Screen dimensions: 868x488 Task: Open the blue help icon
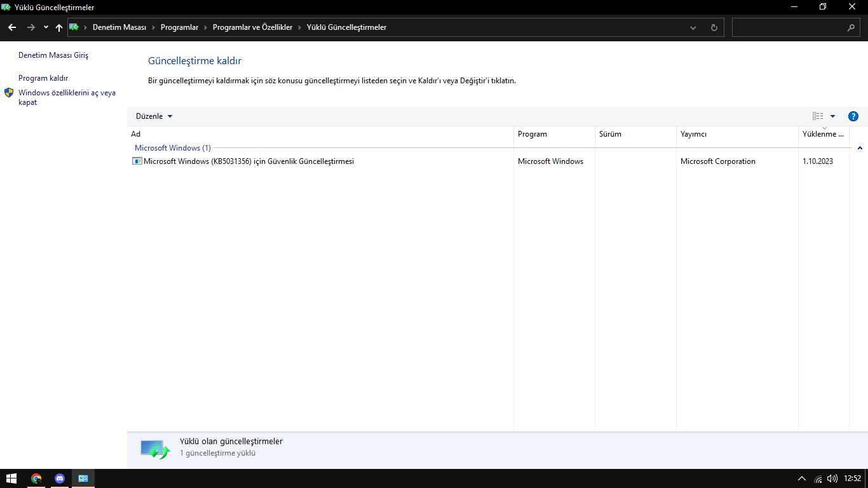tap(853, 116)
